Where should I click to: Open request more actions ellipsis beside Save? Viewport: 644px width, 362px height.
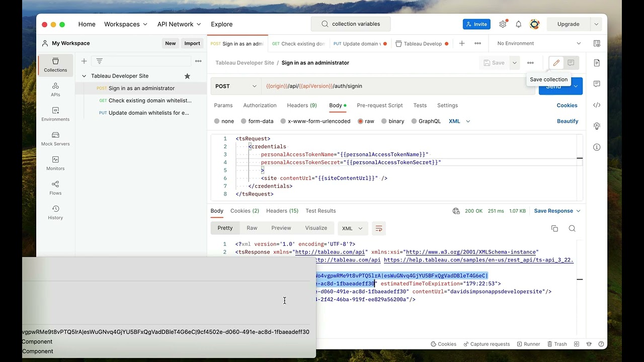tap(530, 63)
